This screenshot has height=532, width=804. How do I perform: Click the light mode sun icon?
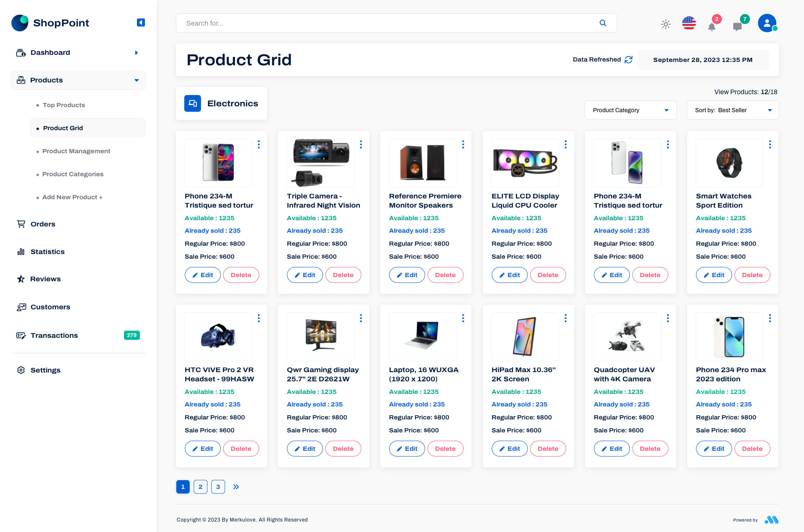pyautogui.click(x=665, y=24)
